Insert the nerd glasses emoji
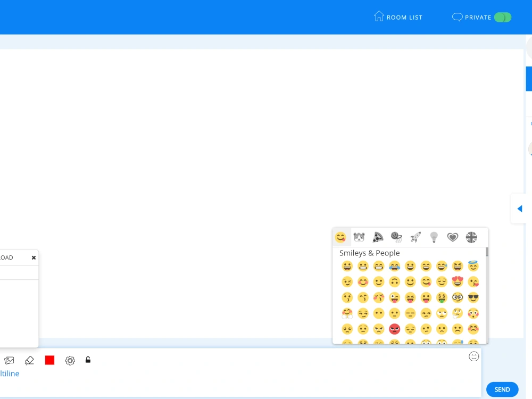The height and width of the screenshot is (399, 532). 458,298
